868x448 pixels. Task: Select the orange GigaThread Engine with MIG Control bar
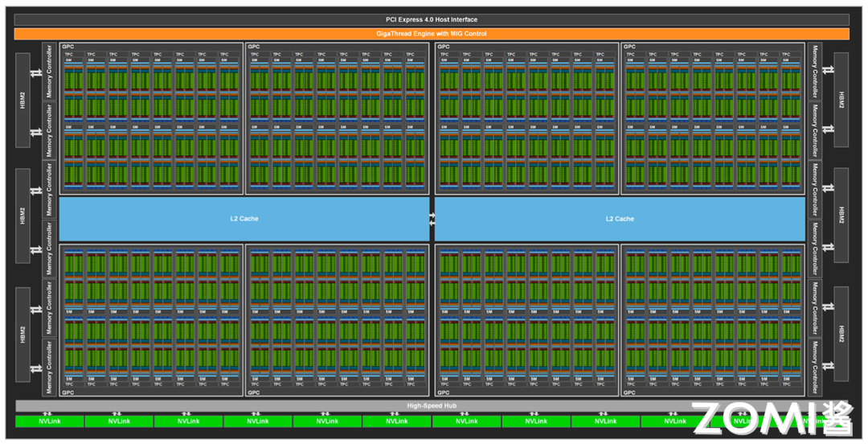tap(432, 34)
